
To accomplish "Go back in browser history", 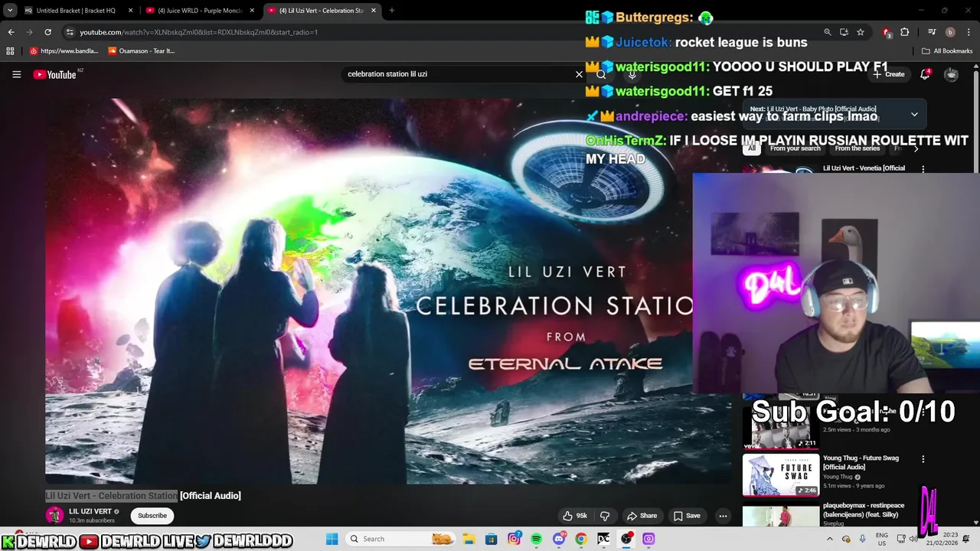I will pos(11,32).
